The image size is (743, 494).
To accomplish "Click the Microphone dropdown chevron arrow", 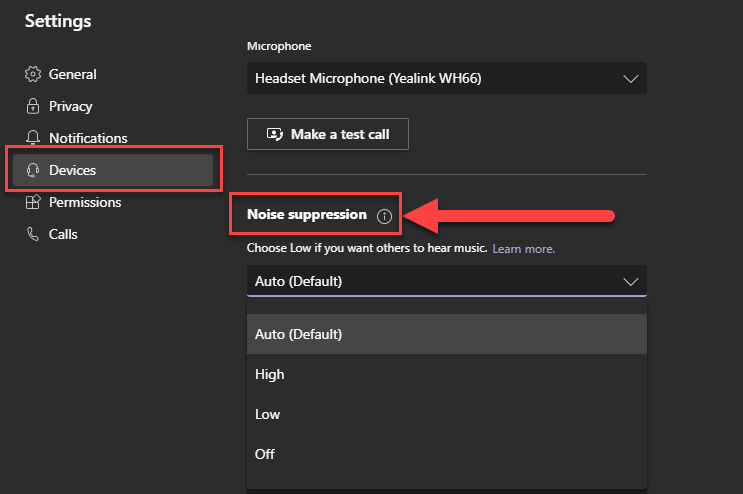I will coord(630,78).
